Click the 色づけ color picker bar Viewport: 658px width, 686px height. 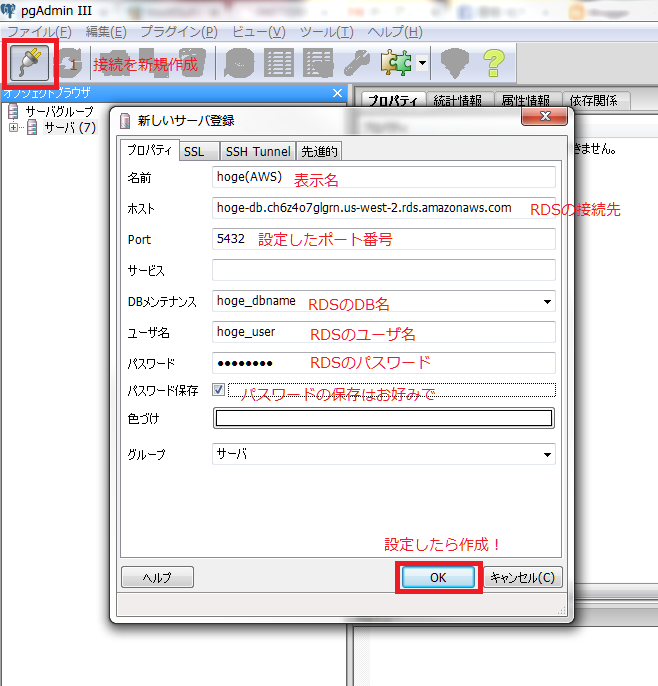point(384,418)
